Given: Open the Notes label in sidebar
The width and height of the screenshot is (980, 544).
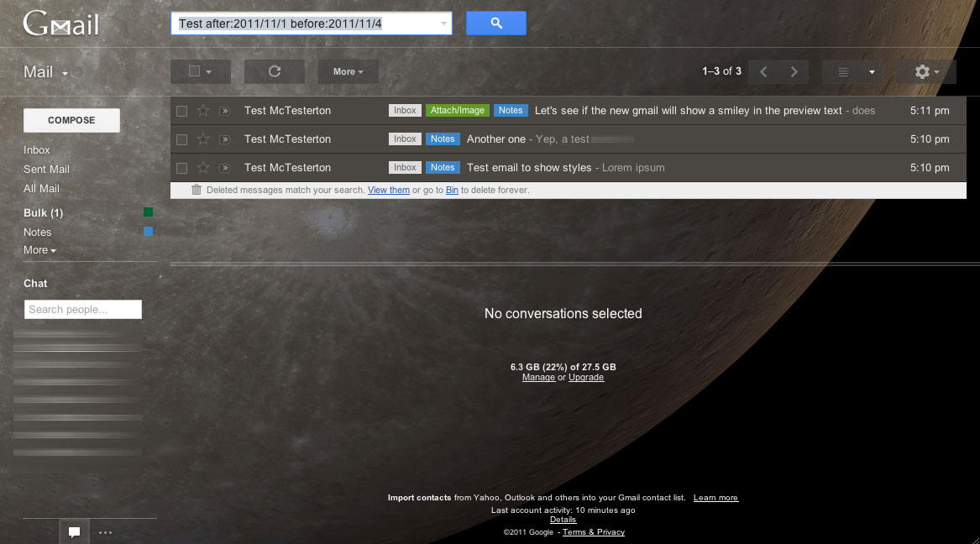Looking at the screenshot, I should [38, 233].
